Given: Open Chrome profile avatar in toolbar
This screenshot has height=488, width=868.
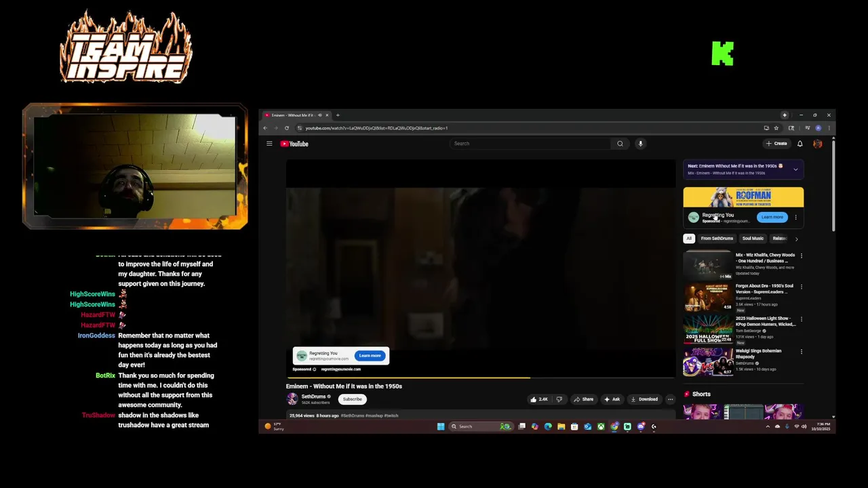Looking at the screenshot, I should (818, 128).
